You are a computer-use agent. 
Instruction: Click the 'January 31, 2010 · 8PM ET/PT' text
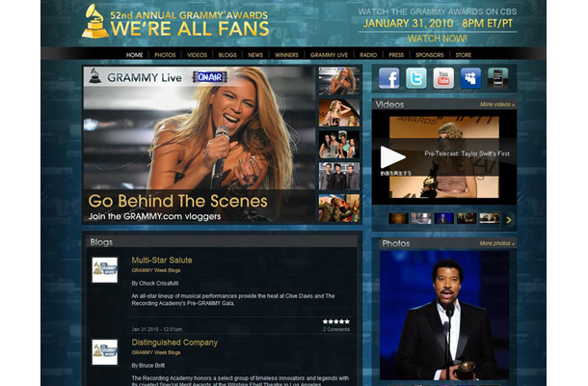pyautogui.click(x=438, y=24)
